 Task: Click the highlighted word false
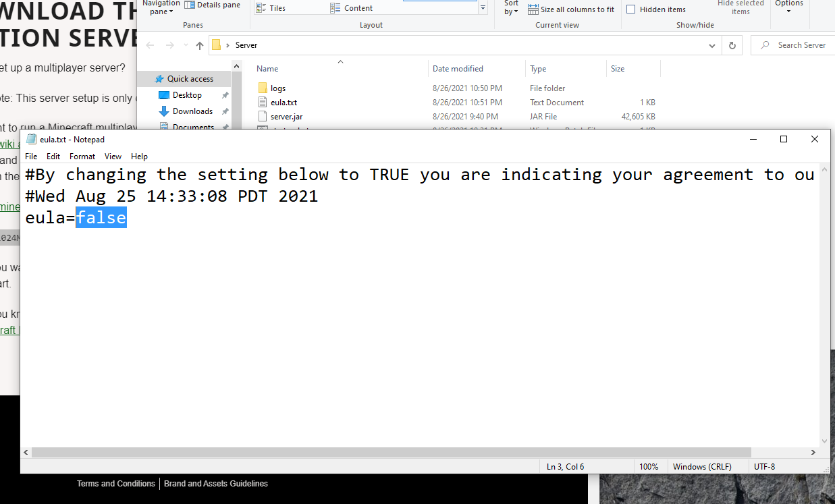click(x=101, y=217)
